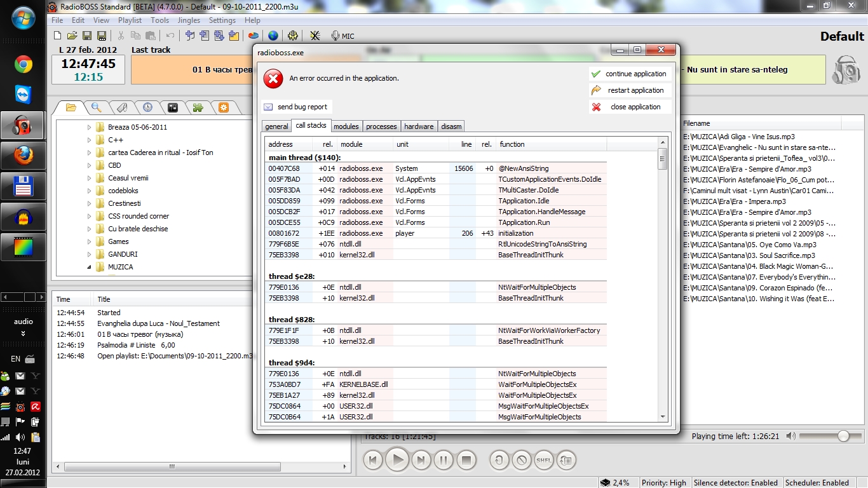Click 'restart application' in error dialog
This screenshot has width=868, height=488.
tap(630, 90)
